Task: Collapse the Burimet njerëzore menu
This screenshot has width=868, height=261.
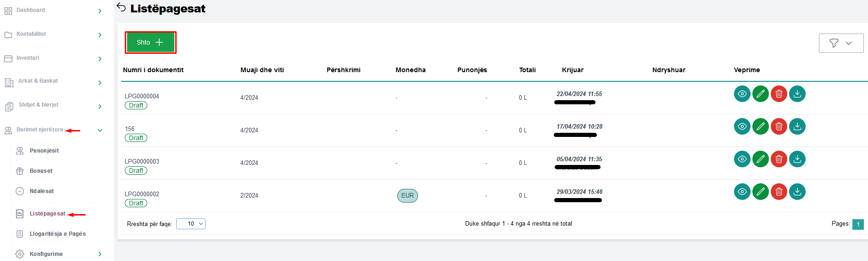Action: click(100, 130)
